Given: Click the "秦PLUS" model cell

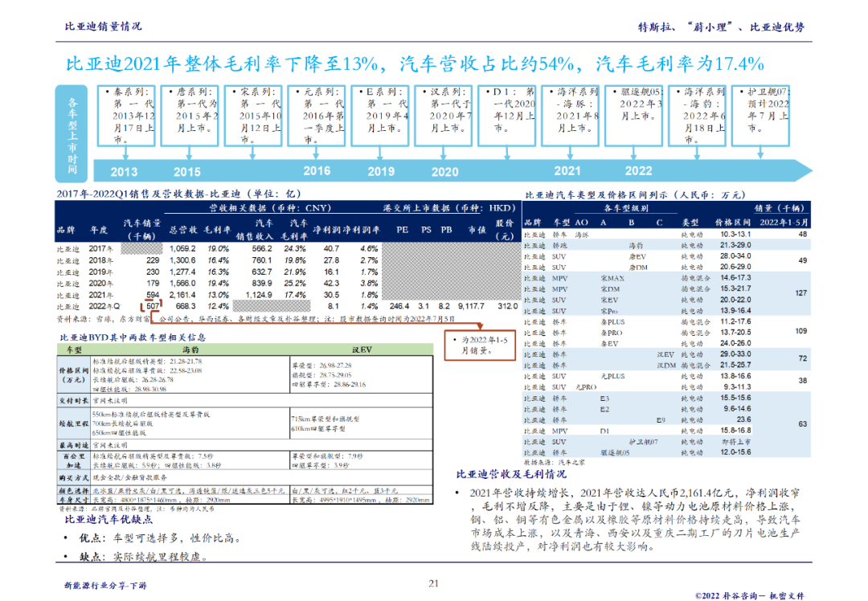Looking at the screenshot, I should click(x=612, y=322).
